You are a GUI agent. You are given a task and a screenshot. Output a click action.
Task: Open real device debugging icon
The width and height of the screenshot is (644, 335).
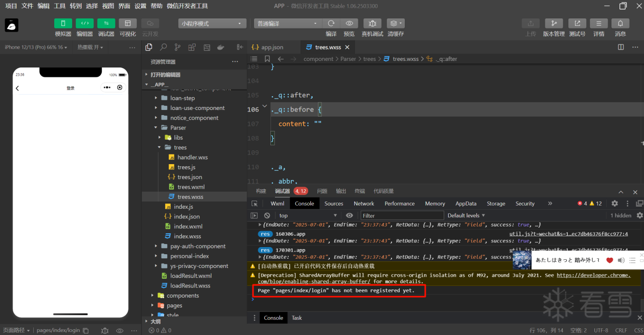(x=372, y=24)
